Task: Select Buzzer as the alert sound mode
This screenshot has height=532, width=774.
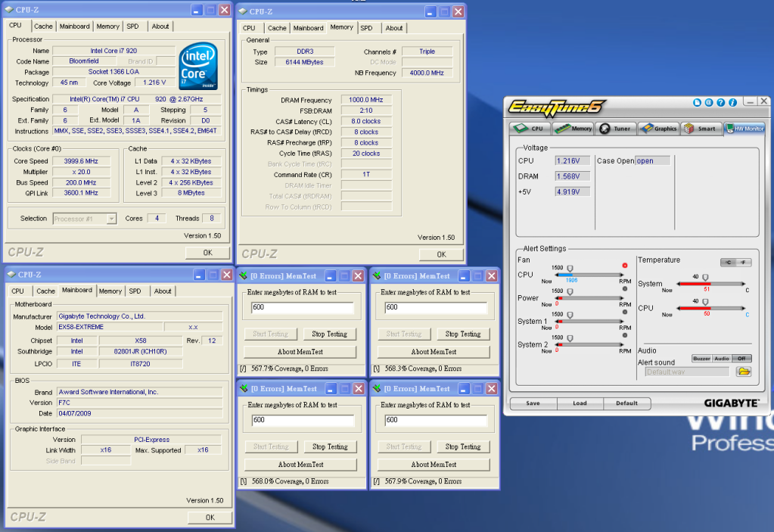Action: (x=701, y=359)
